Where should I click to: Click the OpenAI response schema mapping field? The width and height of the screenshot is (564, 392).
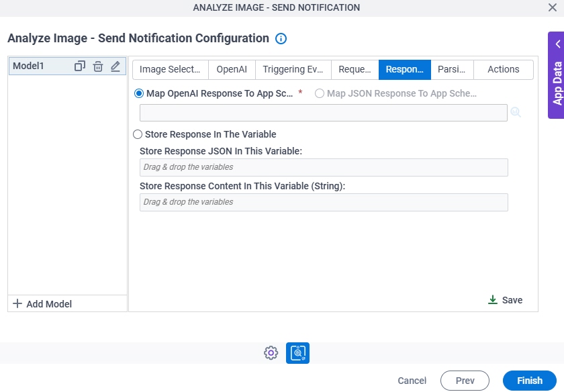(x=324, y=113)
